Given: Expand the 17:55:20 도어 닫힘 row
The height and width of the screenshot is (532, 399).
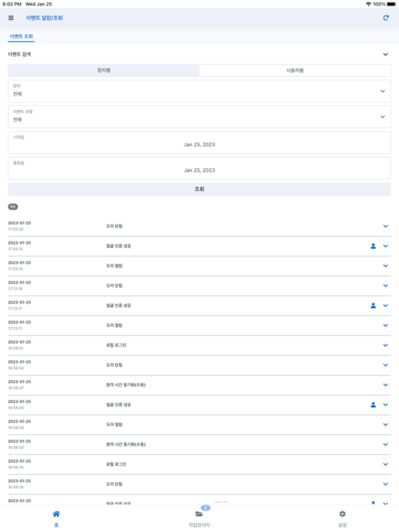Looking at the screenshot, I should tap(385, 227).
